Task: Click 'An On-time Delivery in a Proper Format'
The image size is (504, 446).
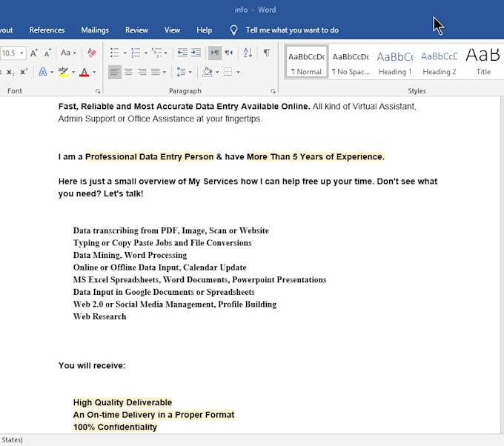Action: coord(153,415)
